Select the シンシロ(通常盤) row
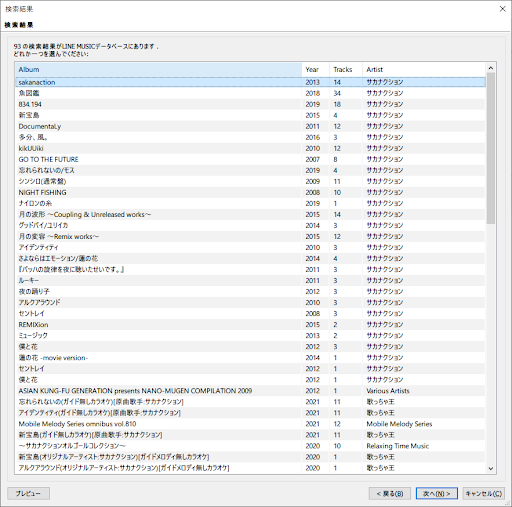The width and height of the screenshot is (512, 507). (x=250, y=181)
